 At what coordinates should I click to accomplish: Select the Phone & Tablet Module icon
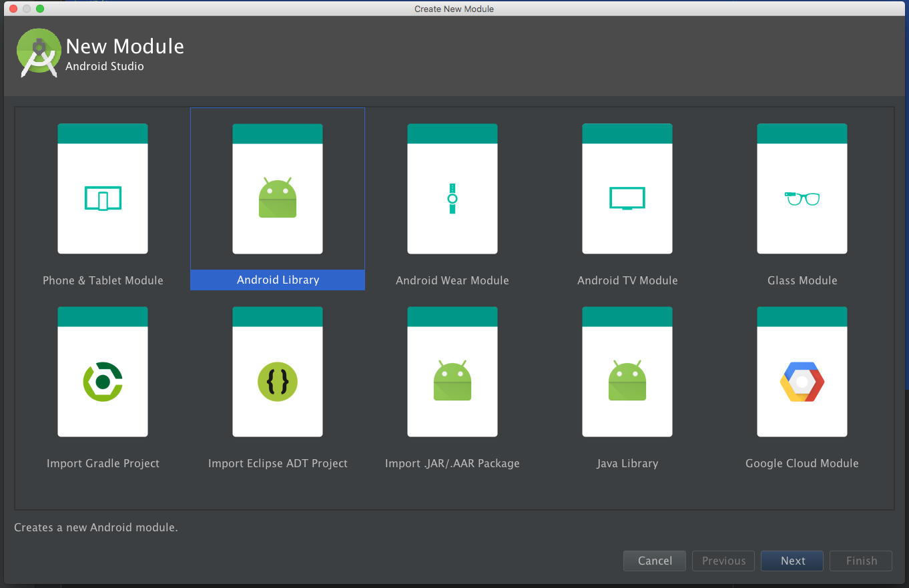103,198
